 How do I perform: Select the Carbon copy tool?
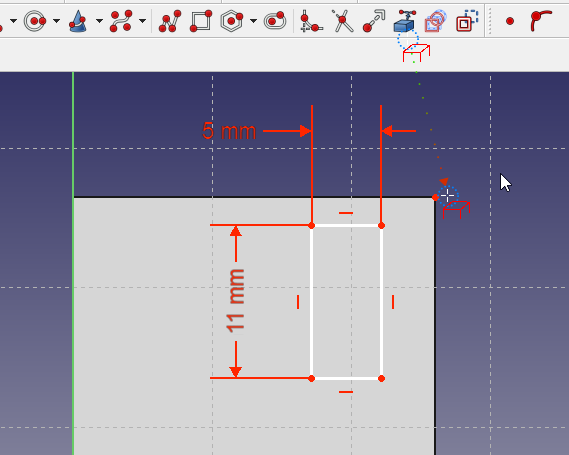point(436,21)
